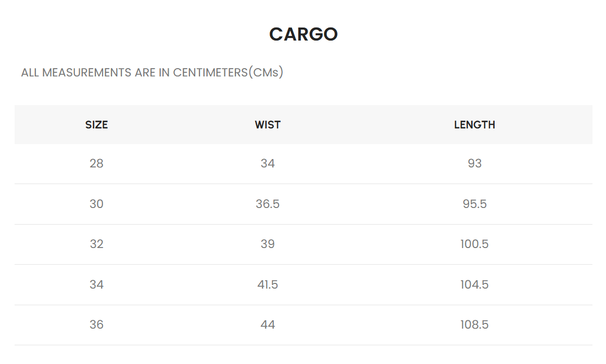
Task: Click the SIZE column header
Action: click(96, 125)
